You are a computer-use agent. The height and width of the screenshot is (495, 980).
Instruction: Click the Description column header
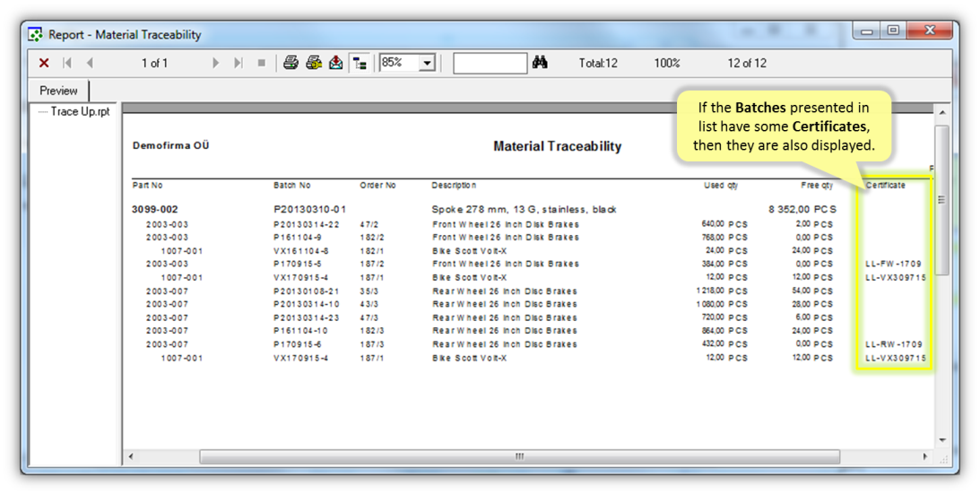[454, 186]
